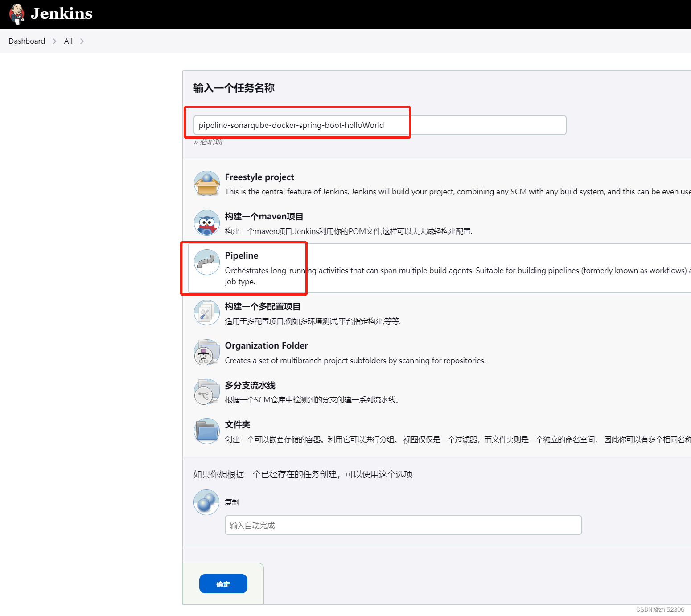
Task: Select the Pipeline pipe icon
Action: [x=207, y=262]
